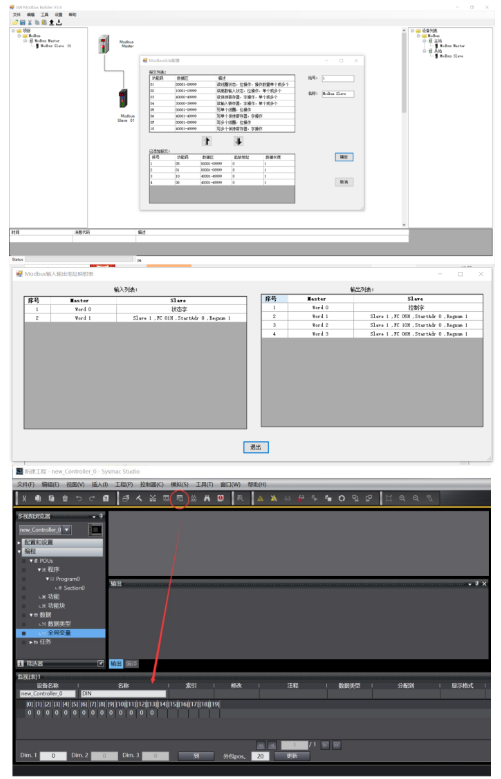Screen dimensions: 501x779
Task: Click the down arrow button in Modbus dialog
Action: point(239,141)
